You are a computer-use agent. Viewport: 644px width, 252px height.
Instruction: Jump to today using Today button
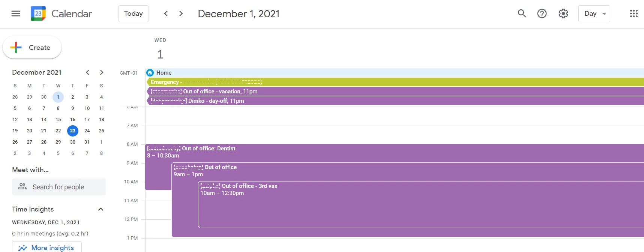click(x=133, y=13)
